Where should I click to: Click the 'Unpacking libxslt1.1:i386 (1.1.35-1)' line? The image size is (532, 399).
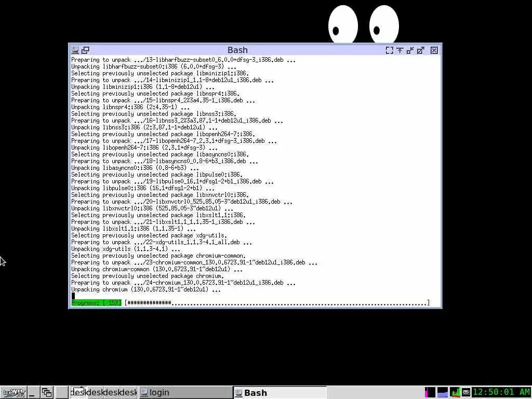click(134, 229)
